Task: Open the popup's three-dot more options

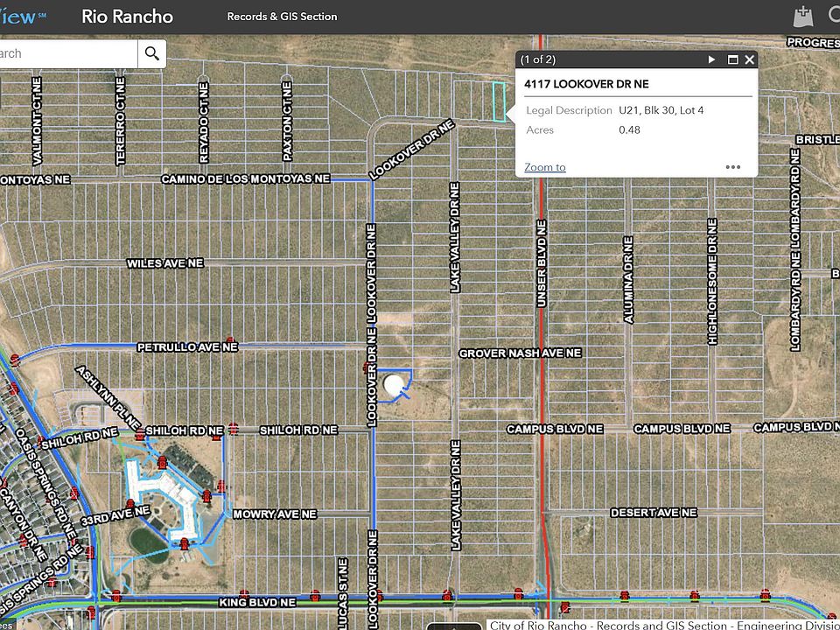Action: click(733, 167)
